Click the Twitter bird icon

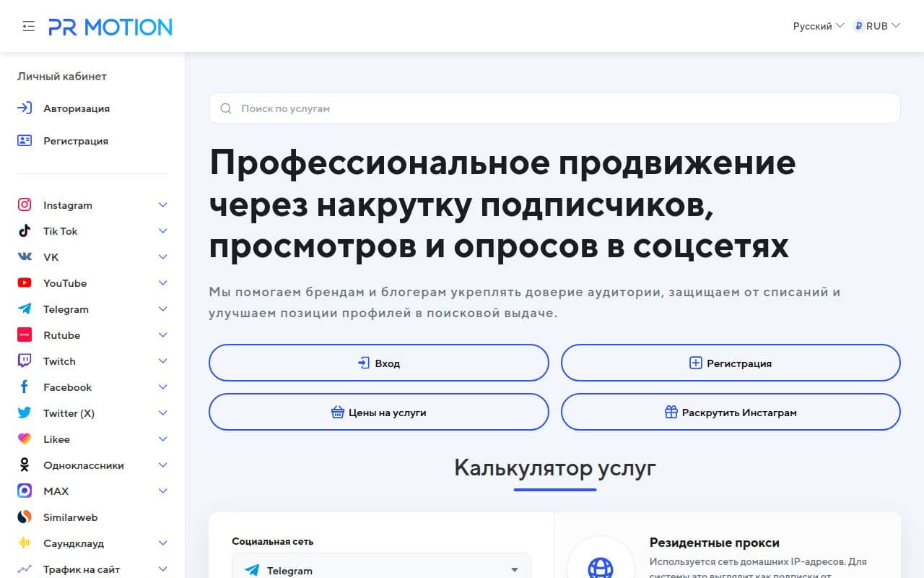click(x=25, y=413)
